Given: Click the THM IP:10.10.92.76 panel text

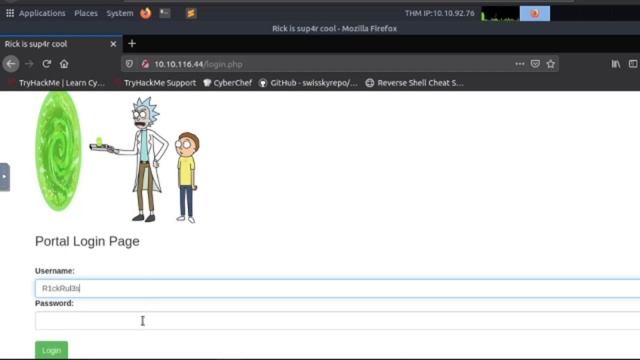Looking at the screenshot, I should [440, 13].
